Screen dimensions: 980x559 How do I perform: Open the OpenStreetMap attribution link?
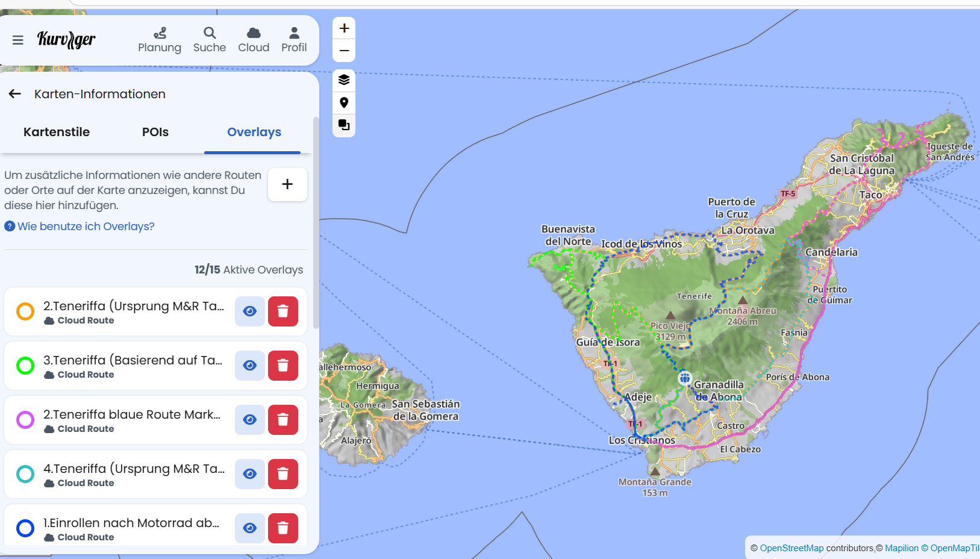[791, 548]
